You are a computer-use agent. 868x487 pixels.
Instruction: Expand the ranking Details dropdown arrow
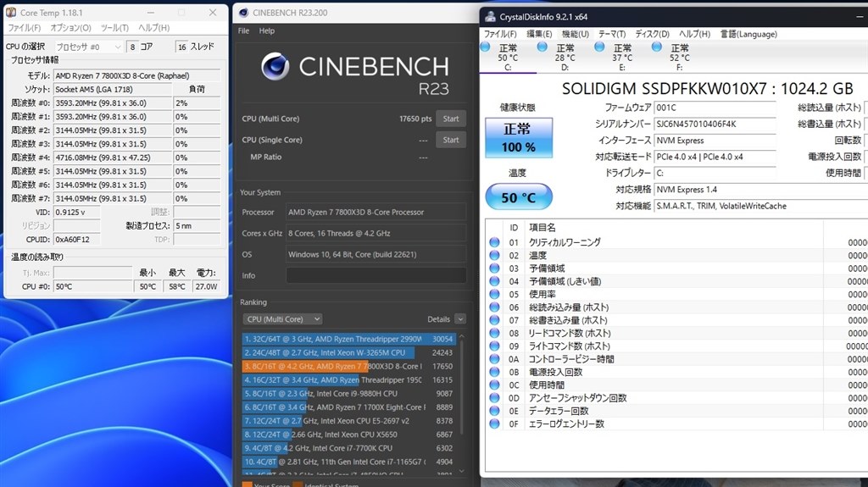point(460,319)
